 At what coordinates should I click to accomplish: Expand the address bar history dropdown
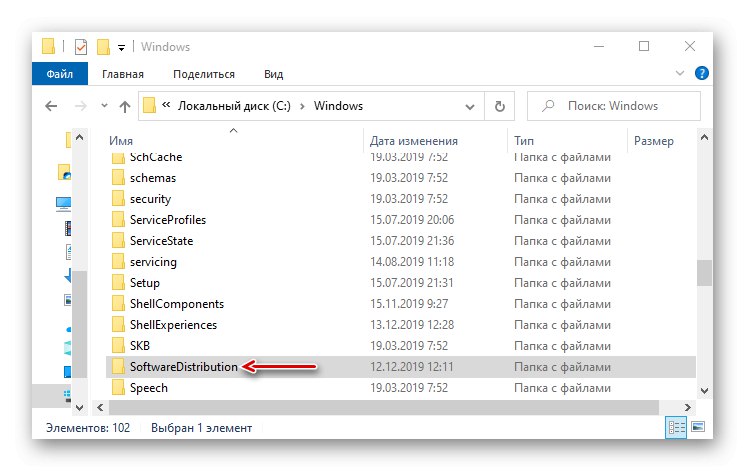click(470, 106)
